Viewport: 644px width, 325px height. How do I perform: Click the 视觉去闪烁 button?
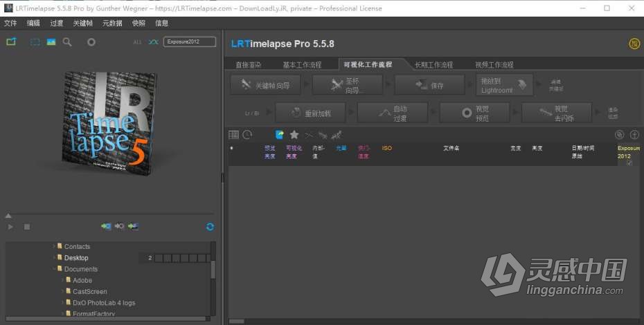(x=557, y=113)
